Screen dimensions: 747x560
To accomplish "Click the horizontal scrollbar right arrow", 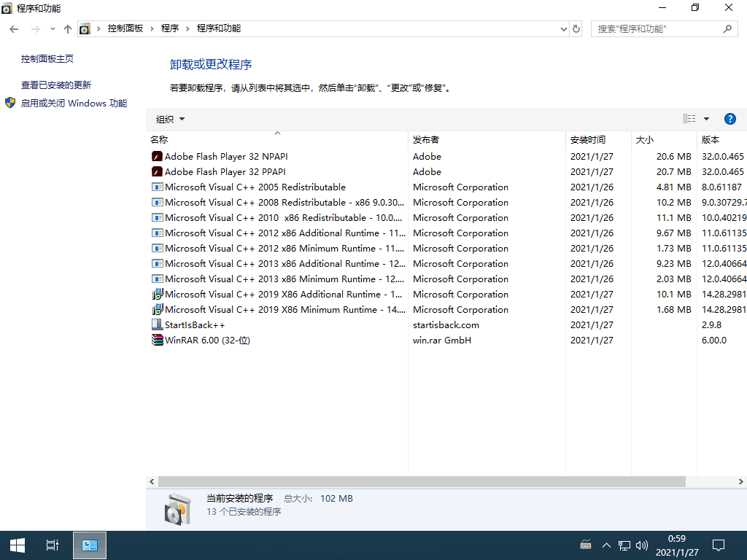I will pos(741,481).
